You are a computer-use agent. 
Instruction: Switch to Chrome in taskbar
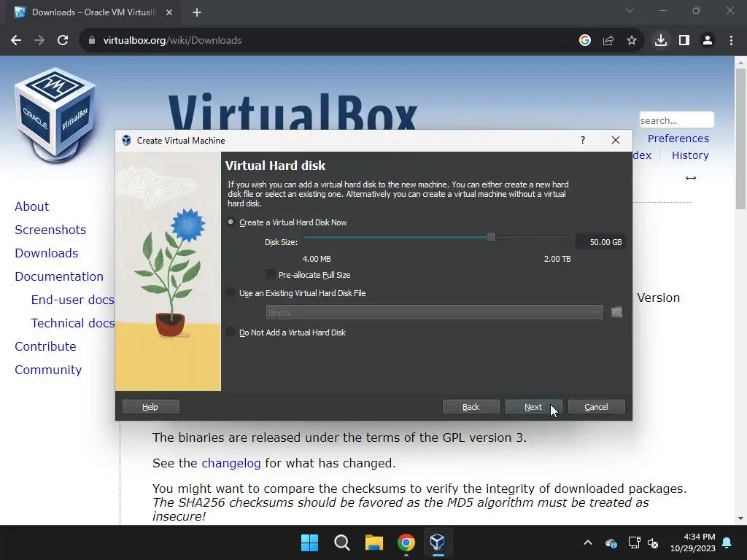(406, 542)
